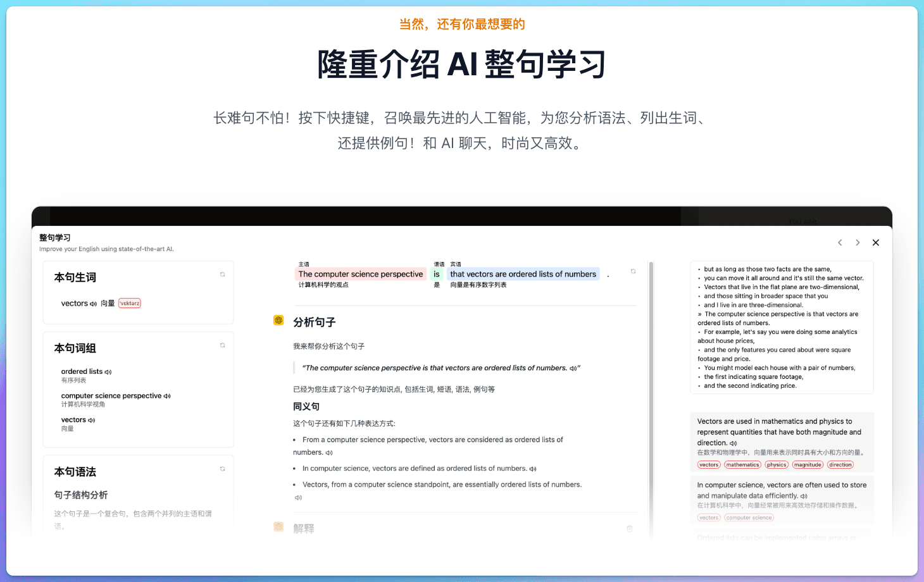Select subtitle line 'You might model each house'
The width and height of the screenshot is (924, 582).
780,368
